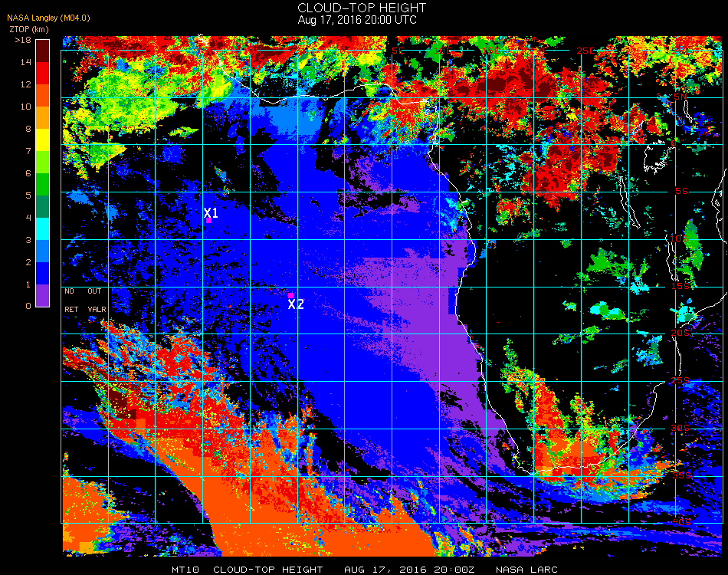Click the '3' legend value
The width and height of the screenshot is (728, 575).
point(28,240)
